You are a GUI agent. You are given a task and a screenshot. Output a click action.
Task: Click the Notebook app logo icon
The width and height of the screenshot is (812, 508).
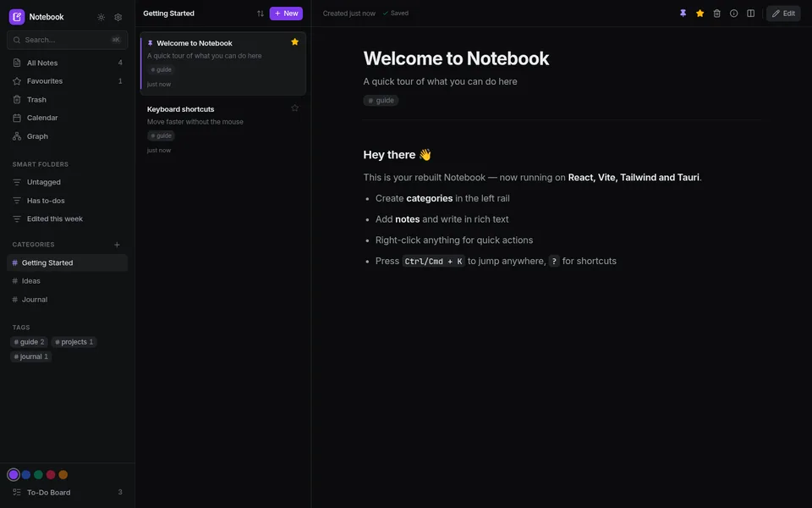pos(17,17)
